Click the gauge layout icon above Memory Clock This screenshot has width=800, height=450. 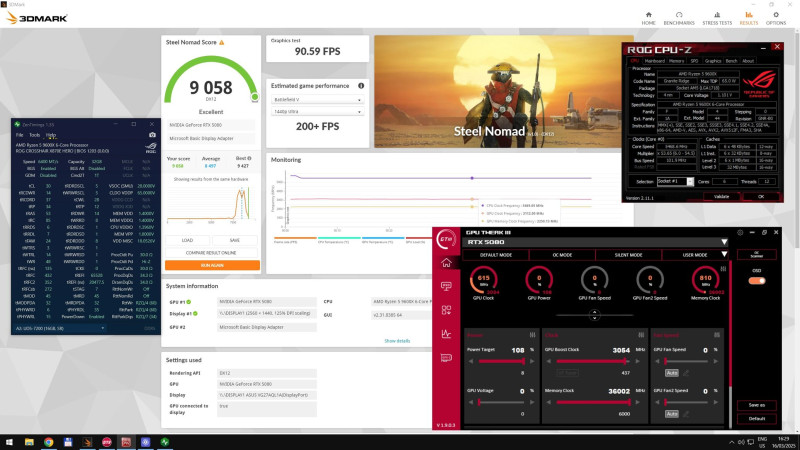(723, 268)
